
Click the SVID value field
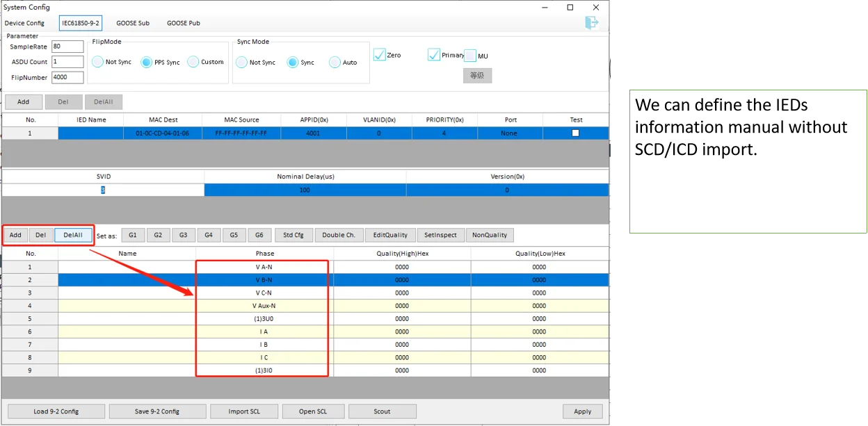[103, 190]
